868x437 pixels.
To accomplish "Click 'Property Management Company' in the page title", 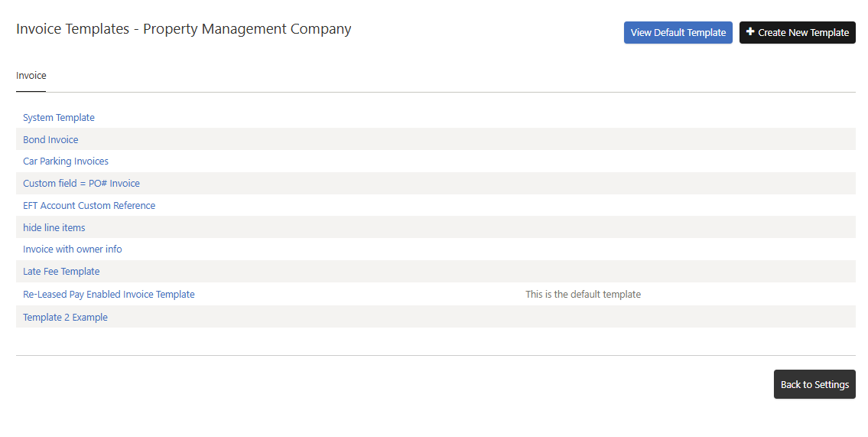I will point(247,29).
